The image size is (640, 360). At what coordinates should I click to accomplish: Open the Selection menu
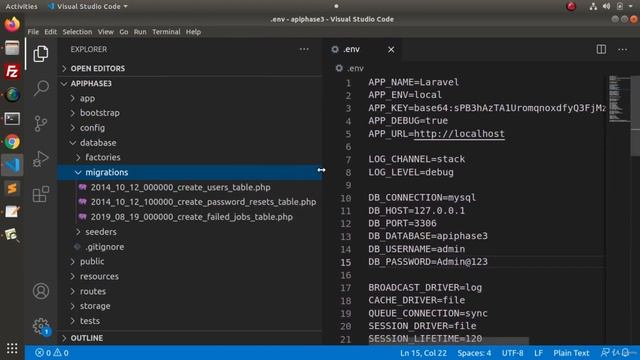pos(77,32)
